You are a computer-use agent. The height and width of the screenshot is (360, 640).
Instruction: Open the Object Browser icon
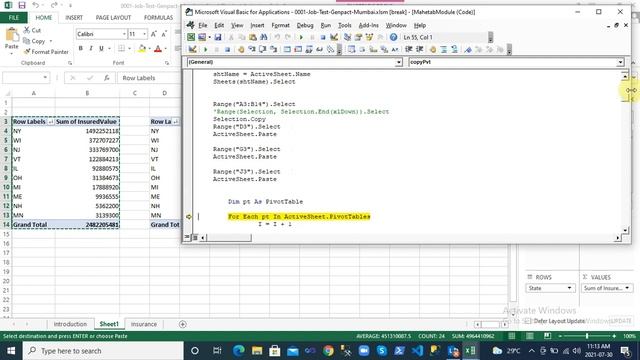click(369, 37)
